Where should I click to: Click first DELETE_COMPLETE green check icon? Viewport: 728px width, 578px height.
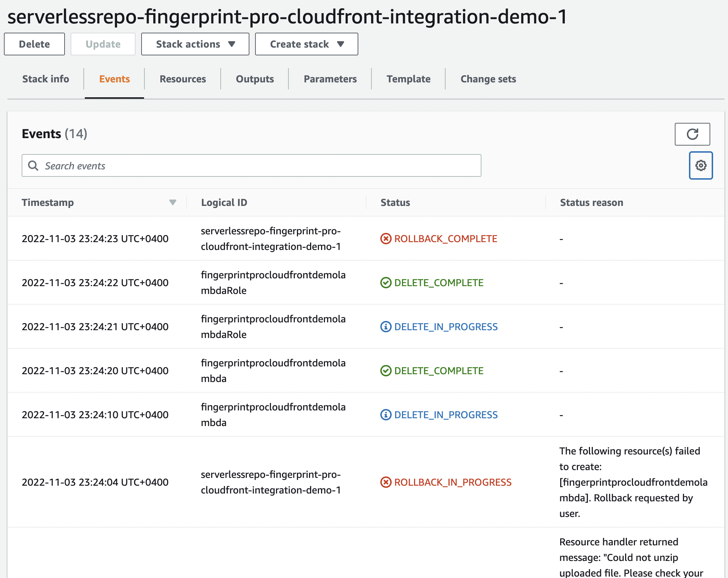point(386,283)
